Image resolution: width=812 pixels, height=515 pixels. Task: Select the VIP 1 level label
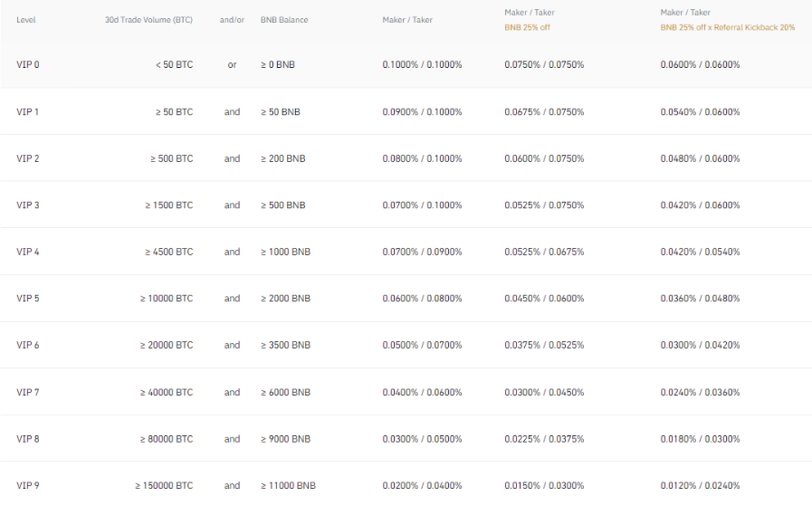tap(28, 112)
